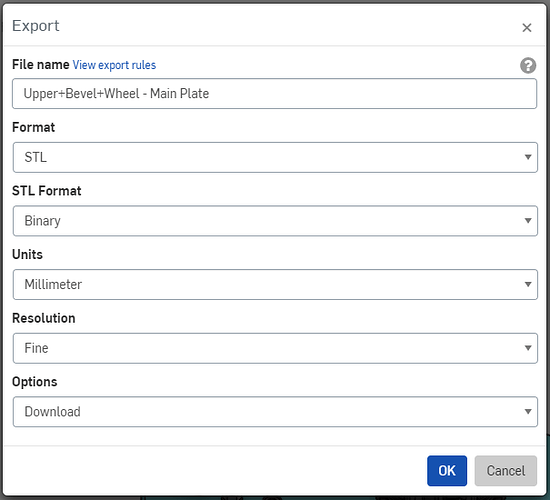Click the arrow beside the Fine resolution
The height and width of the screenshot is (500, 550).
pyautogui.click(x=528, y=348)
